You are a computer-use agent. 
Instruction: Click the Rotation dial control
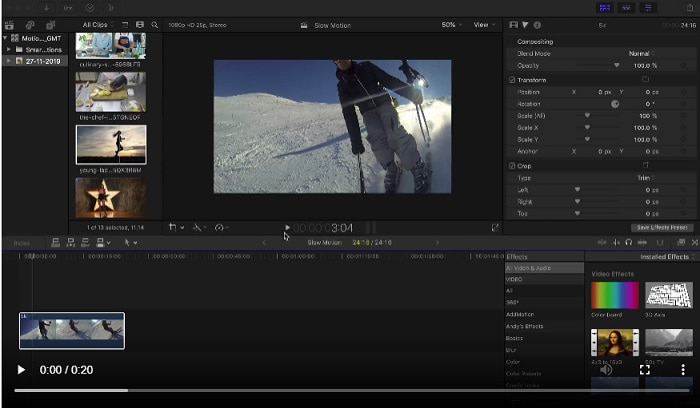point(615,104)
